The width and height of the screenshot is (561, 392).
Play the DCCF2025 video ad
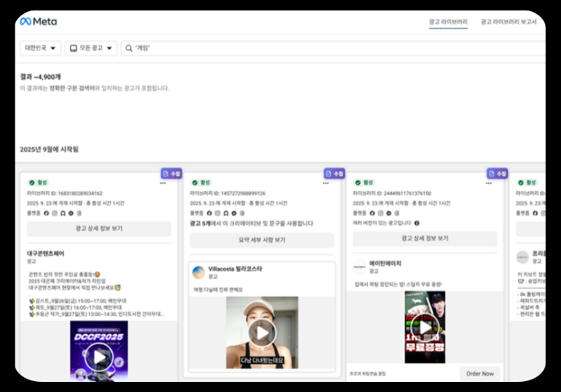pyautogui.click(x=99, y=357)
